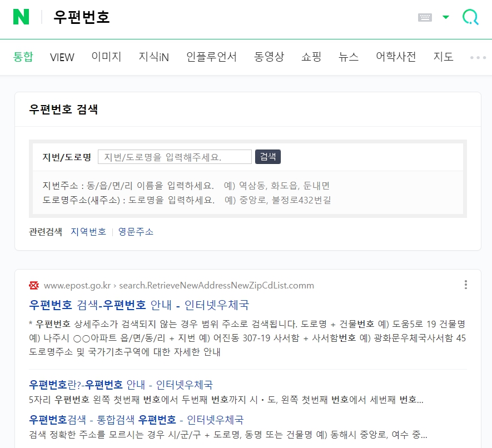492x448 pixels.
Task: Click the green magnifier search icon
Action: pyautogui.click(x=470, y=17)
